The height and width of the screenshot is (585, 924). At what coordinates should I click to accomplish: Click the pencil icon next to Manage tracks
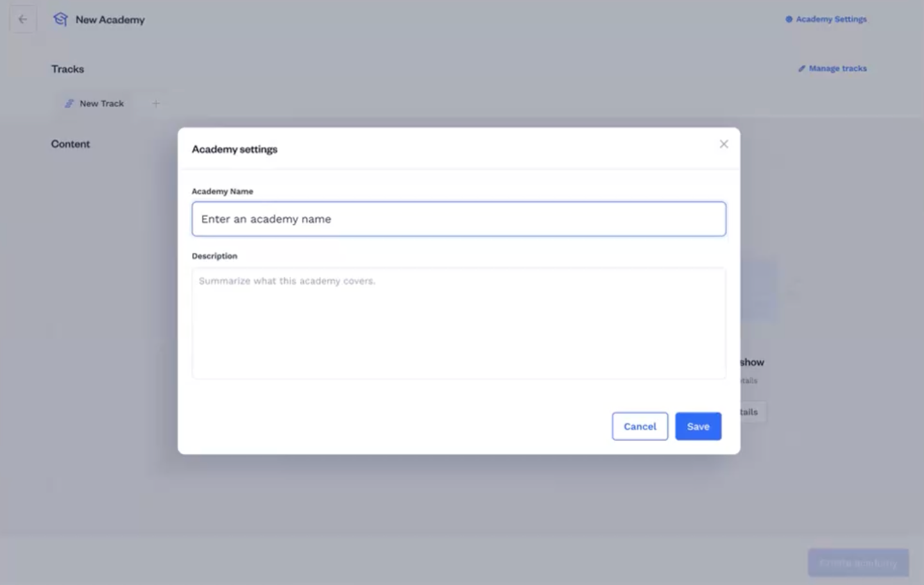pyautogui.click(x=800, y=68)
